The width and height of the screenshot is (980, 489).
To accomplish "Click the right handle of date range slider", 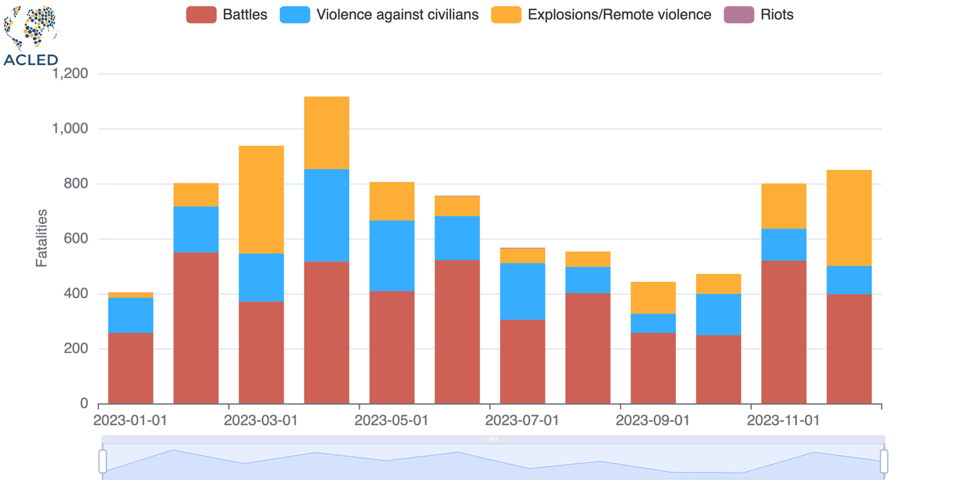I will tap(884, 461).
